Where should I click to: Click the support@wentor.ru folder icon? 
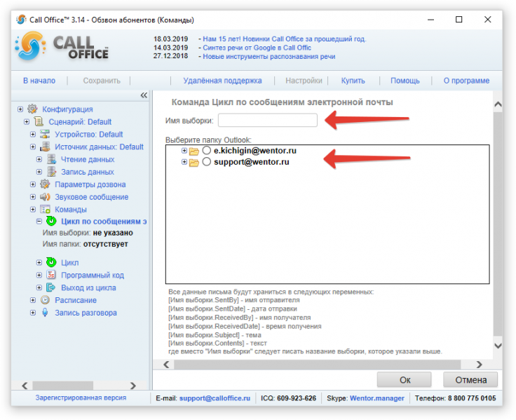[194, 163]
